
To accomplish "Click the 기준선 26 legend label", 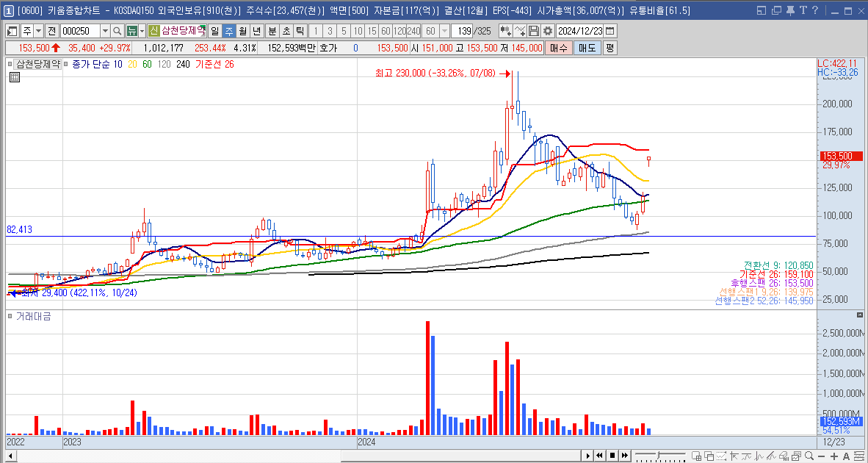I will (214, 64).
